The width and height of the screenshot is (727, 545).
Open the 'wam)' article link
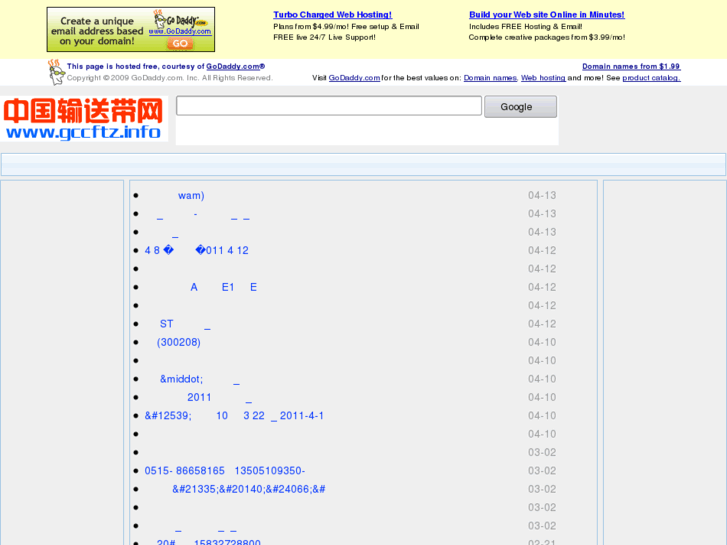pyautogui.click(x=191, y=196)
